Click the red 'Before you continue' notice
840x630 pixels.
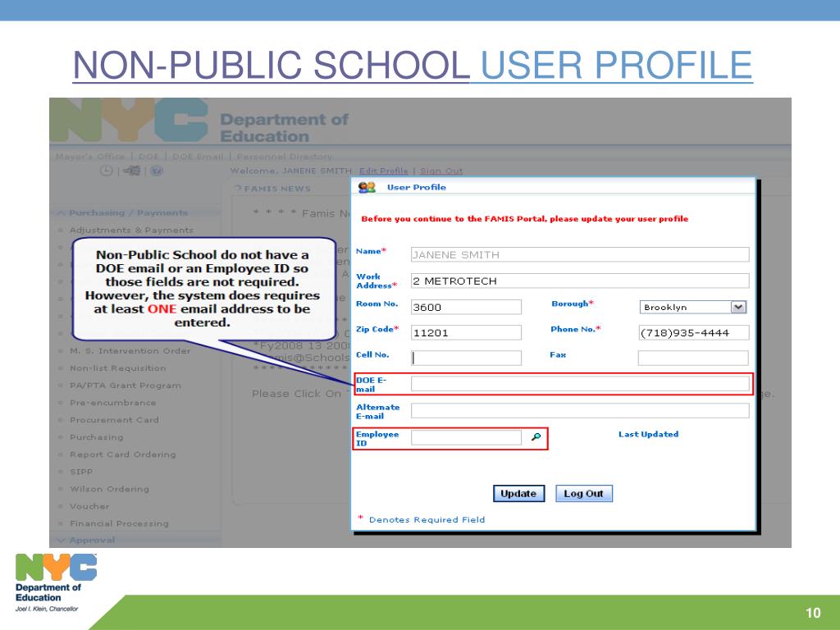(524, 218)
